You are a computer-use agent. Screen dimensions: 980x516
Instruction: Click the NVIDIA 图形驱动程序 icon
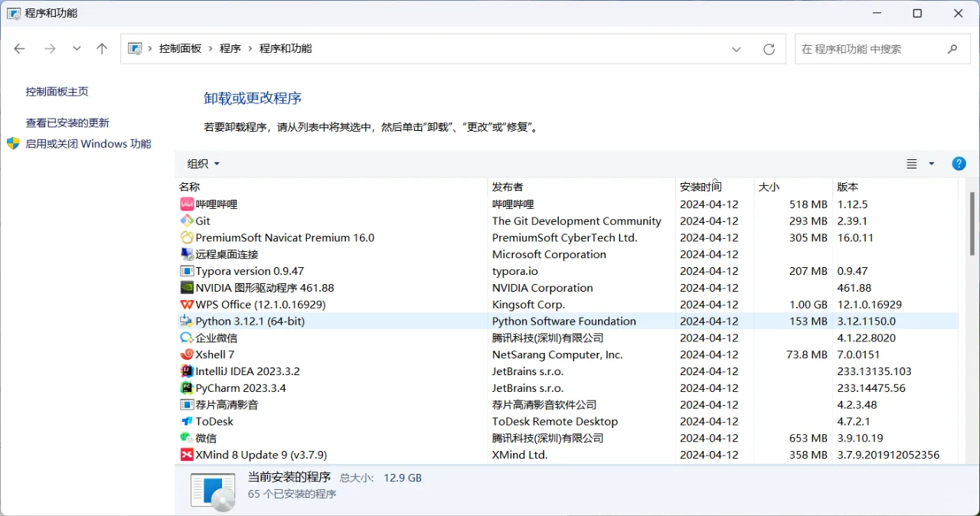click(187, 288)
